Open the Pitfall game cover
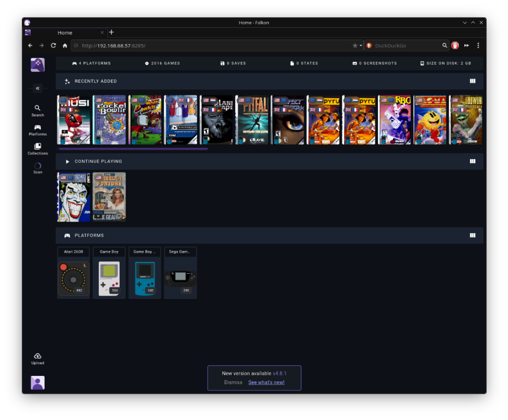 252,120
